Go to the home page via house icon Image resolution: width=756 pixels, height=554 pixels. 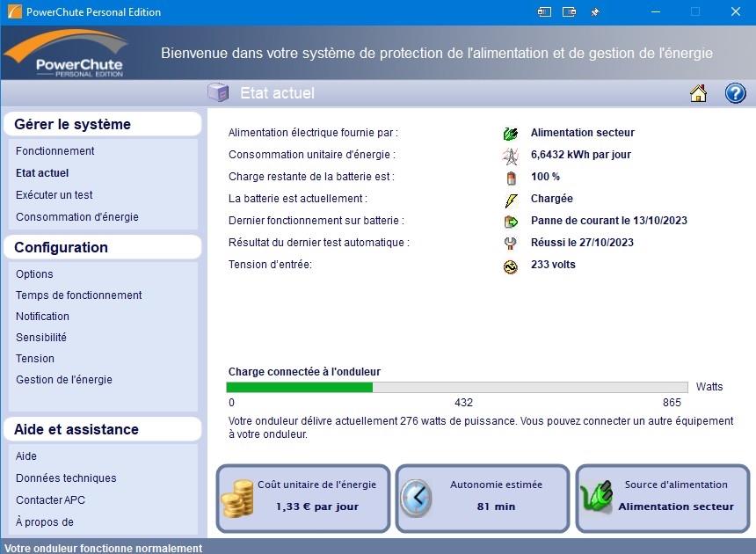698,93
